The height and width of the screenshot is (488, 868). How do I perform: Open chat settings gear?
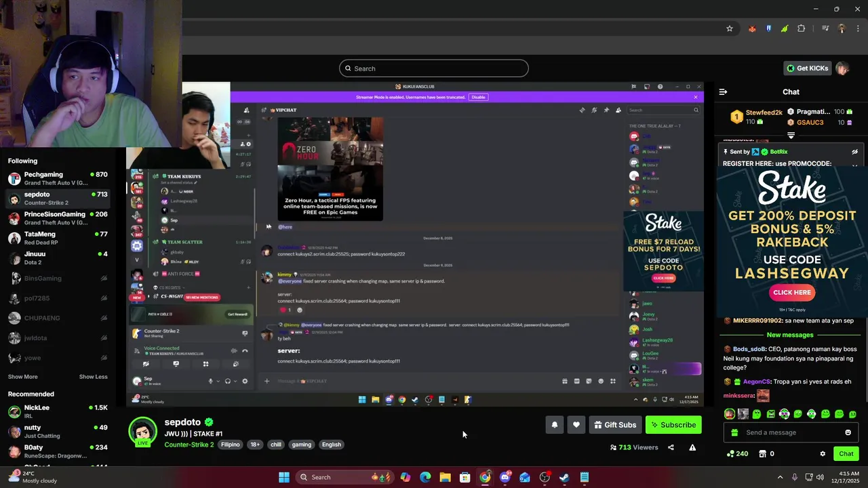click(823, 453)
